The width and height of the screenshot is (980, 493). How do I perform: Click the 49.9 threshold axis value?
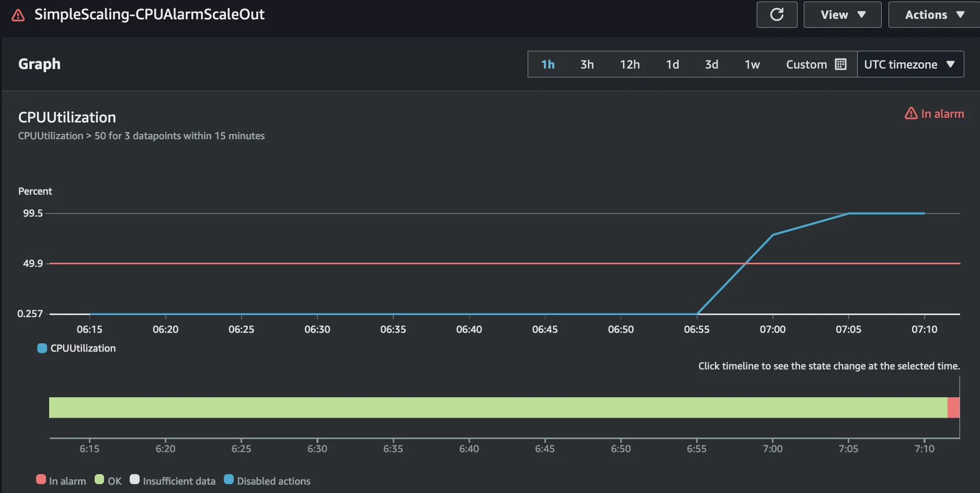click(32, 263)
